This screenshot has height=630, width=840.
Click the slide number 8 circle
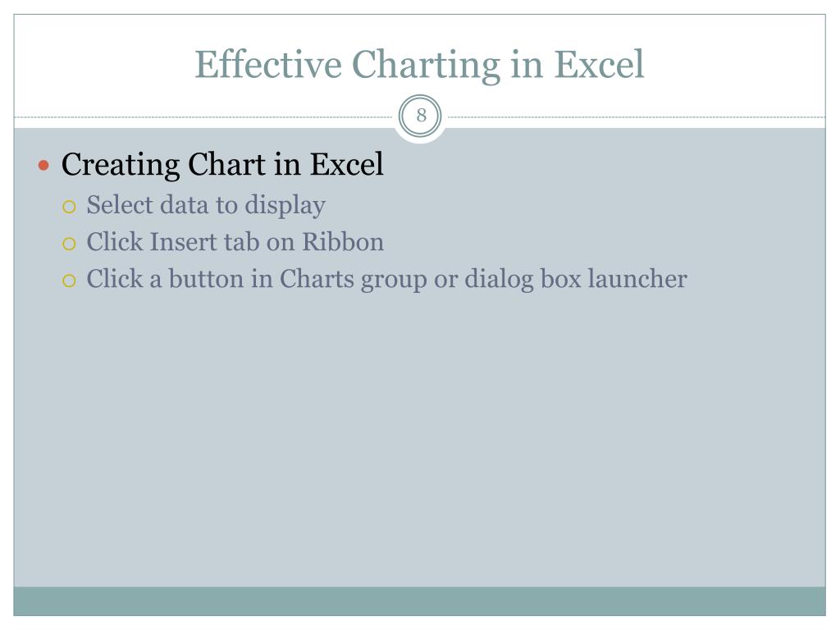pos(421,116)
